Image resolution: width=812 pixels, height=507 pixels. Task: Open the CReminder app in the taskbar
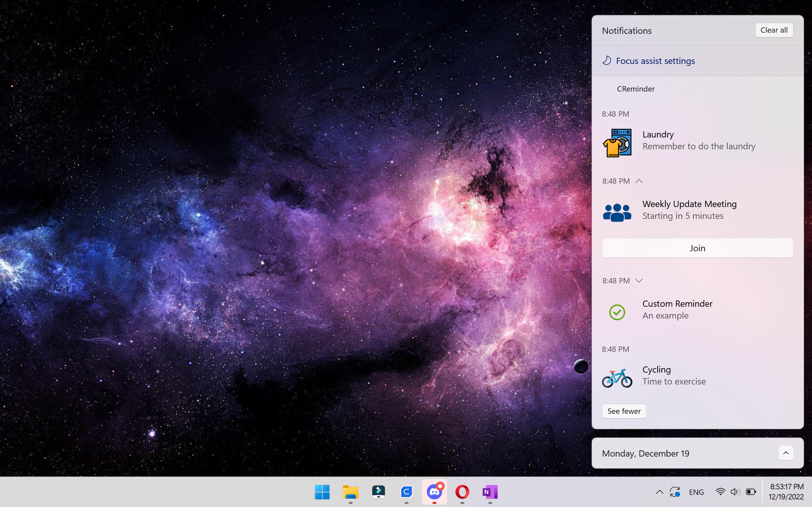pos(406,492)
